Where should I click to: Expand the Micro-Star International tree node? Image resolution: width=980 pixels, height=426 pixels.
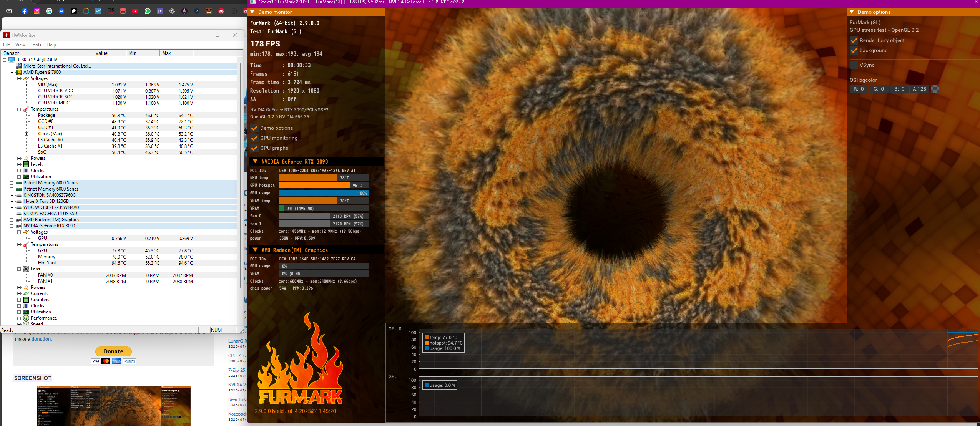pyautogui.click(x=12, y=66)
